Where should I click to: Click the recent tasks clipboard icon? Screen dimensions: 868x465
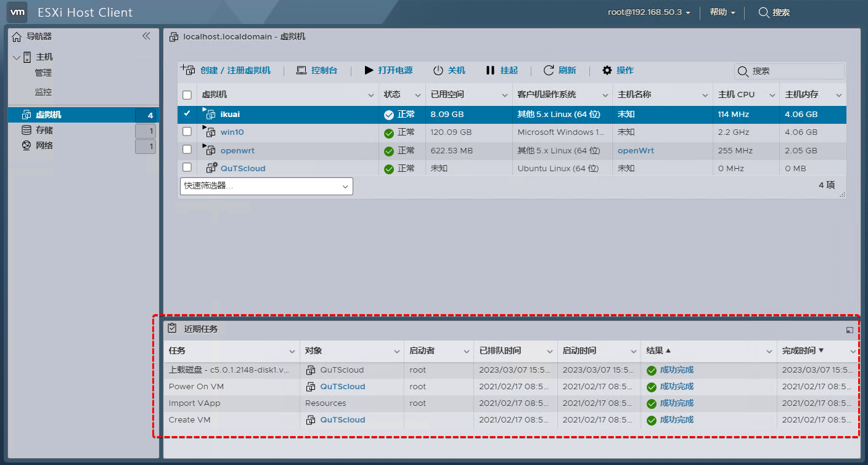(x=172, y=329)
